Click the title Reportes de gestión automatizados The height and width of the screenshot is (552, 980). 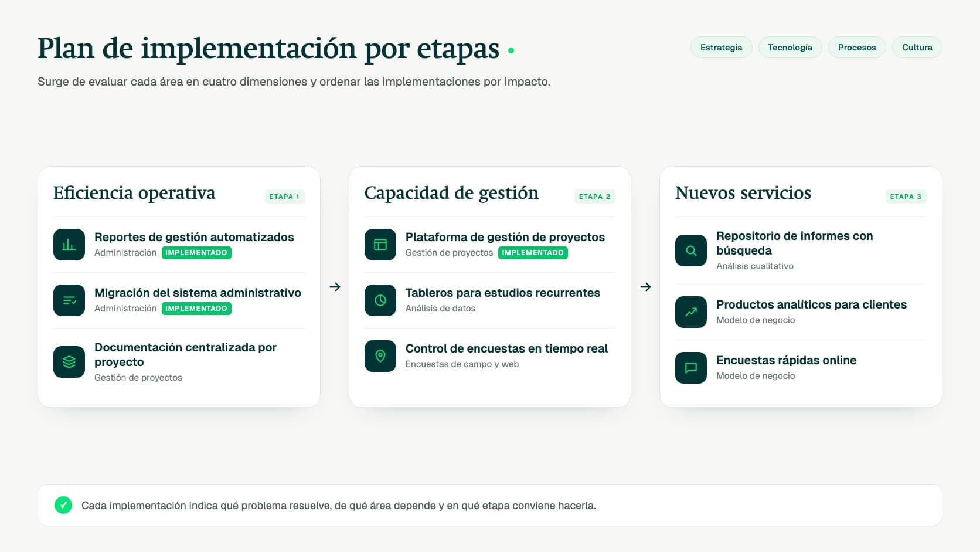point(194,237)
